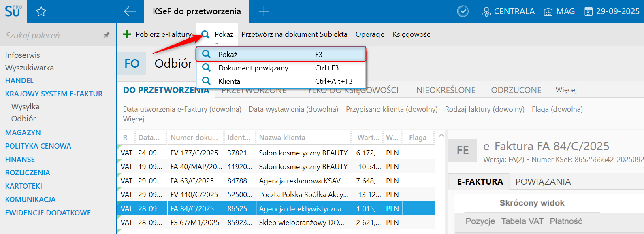Go back with the left arrow icon

coord(130,11)
